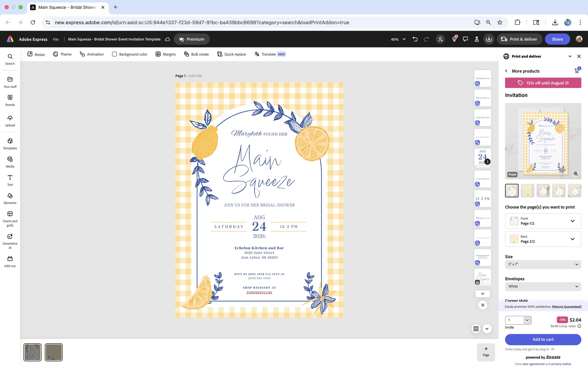Select the first product preview thumbnail
This screenshot has width=588, height=368.
click(512, 190)
